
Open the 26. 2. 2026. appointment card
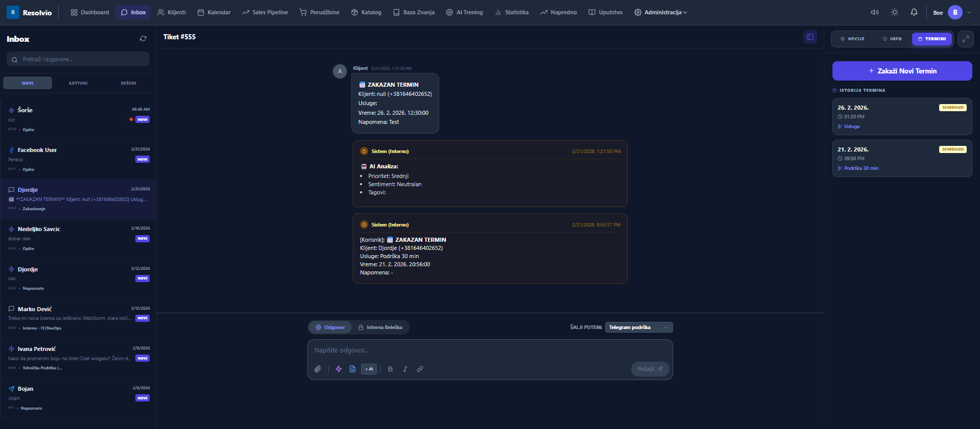902,117
